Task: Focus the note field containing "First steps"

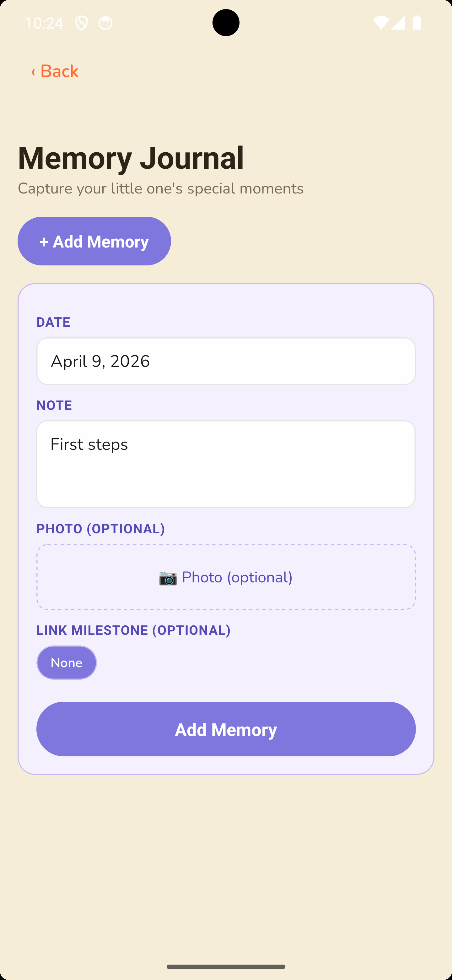Action: coord(226,464)
